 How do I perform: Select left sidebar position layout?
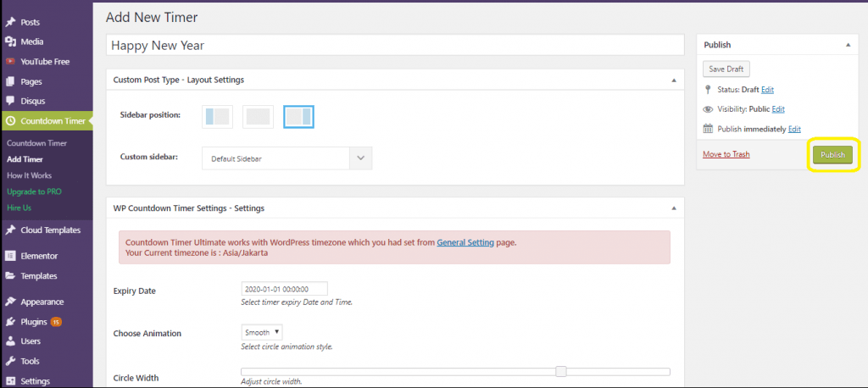click(217, 117)
